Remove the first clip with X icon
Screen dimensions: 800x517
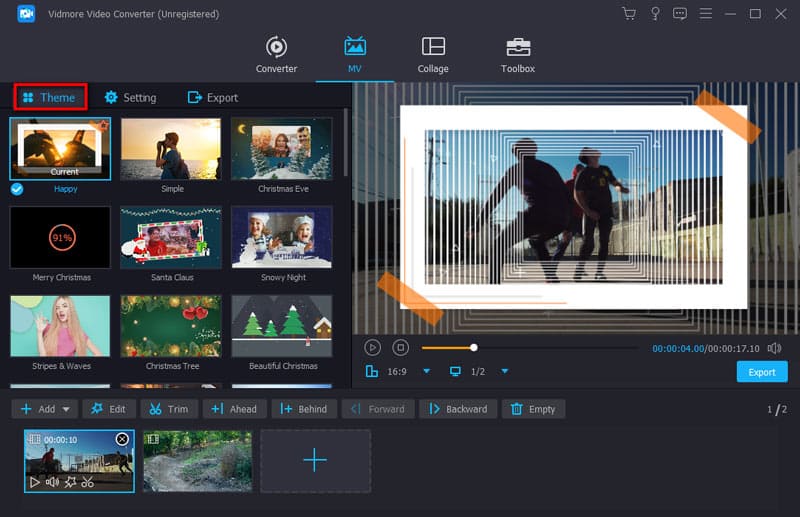(122, 439)
